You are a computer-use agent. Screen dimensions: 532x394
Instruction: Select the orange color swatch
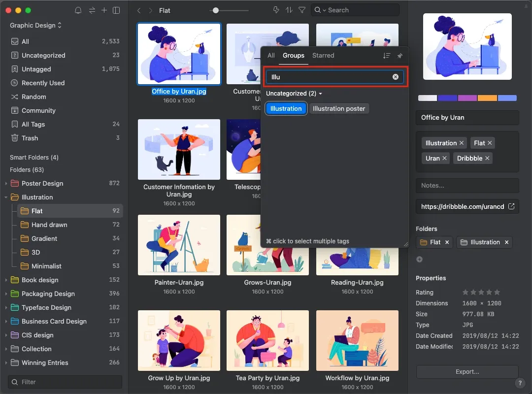487,98
